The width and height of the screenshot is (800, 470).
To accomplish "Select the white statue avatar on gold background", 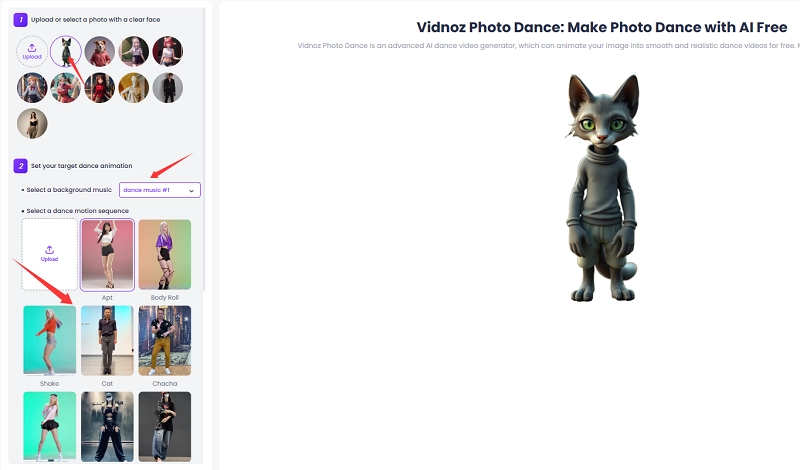I will [x=134, y=88].
